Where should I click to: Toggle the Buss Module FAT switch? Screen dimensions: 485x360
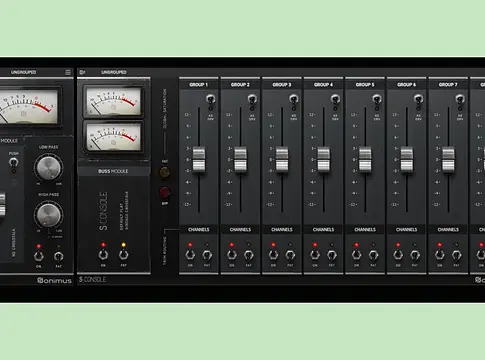coord(123,255)
